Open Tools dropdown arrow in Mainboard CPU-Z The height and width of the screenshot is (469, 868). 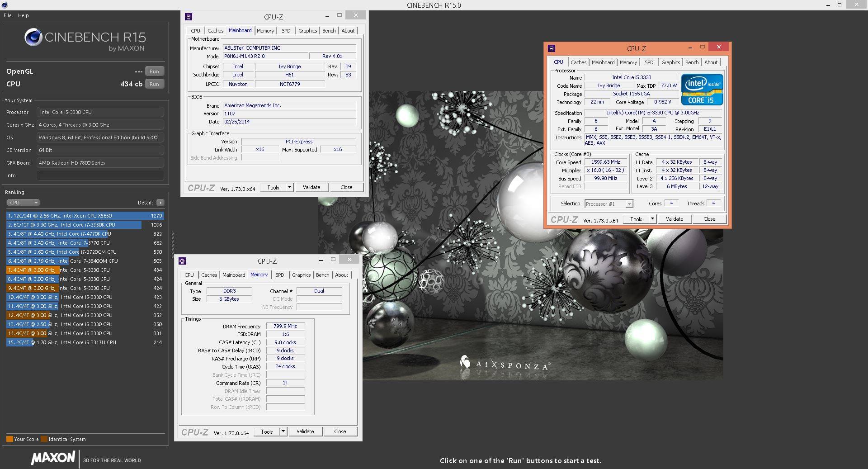point(290,187)
